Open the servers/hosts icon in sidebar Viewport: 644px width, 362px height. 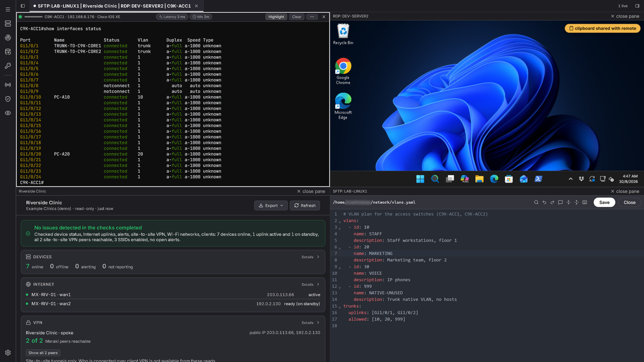[8, 23]
